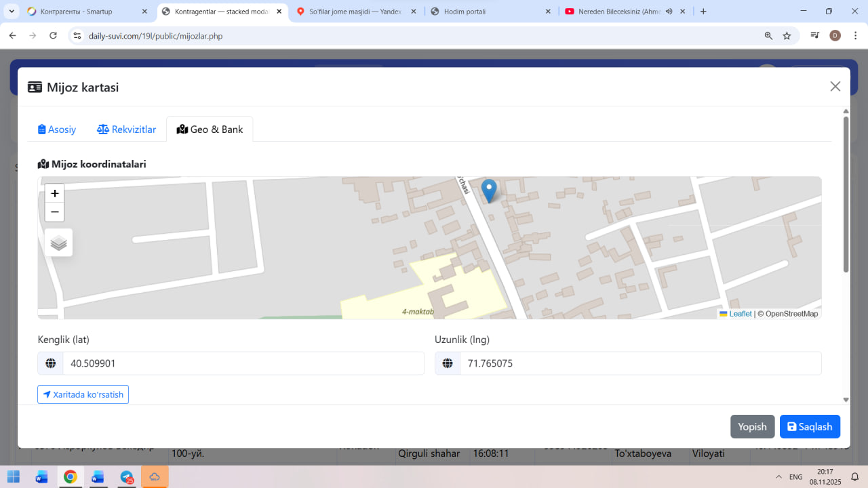Switch to the Rekvizitlar tab
Screen dimensions: 868x488
[x=127, y=129]
